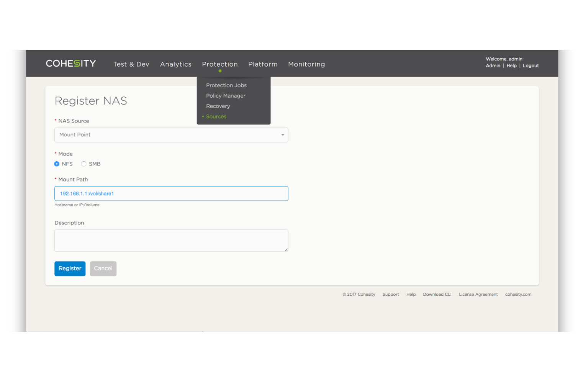
Task: Cancel the NAS registration
Action: pyautogui.click(x=103, y=268)
